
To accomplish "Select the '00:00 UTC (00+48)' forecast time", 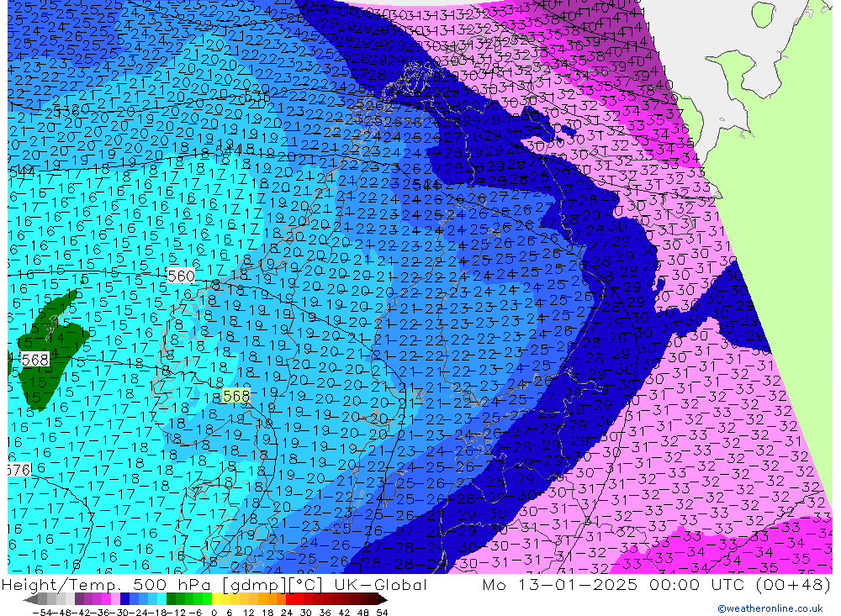I will pyautogui.click(x=739, y=584).
